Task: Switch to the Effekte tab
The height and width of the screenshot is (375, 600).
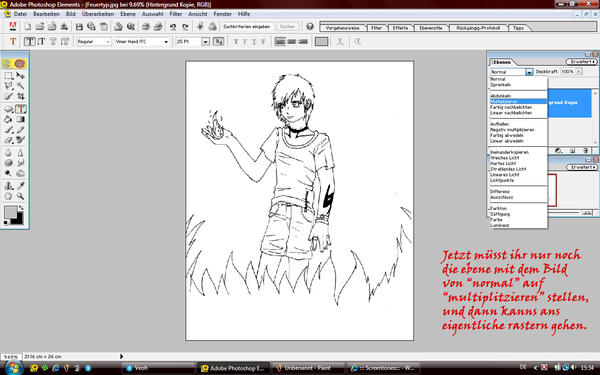Action: 400,28
